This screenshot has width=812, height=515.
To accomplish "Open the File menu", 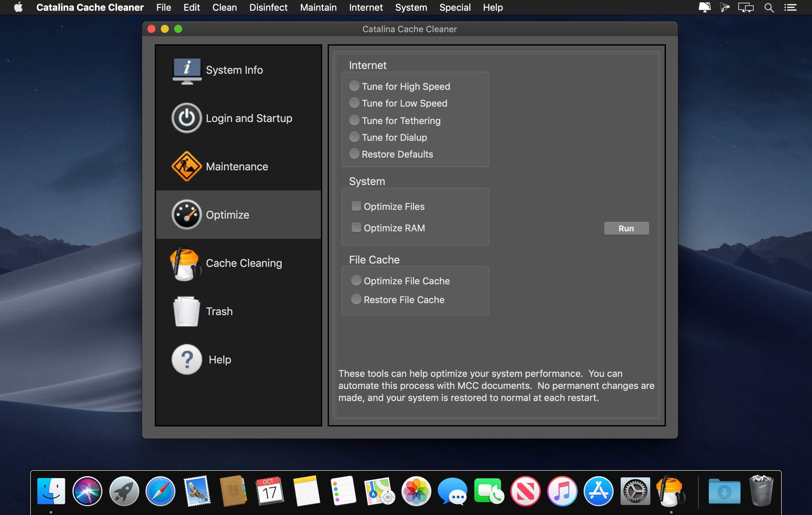I will (x=163, y=7).
